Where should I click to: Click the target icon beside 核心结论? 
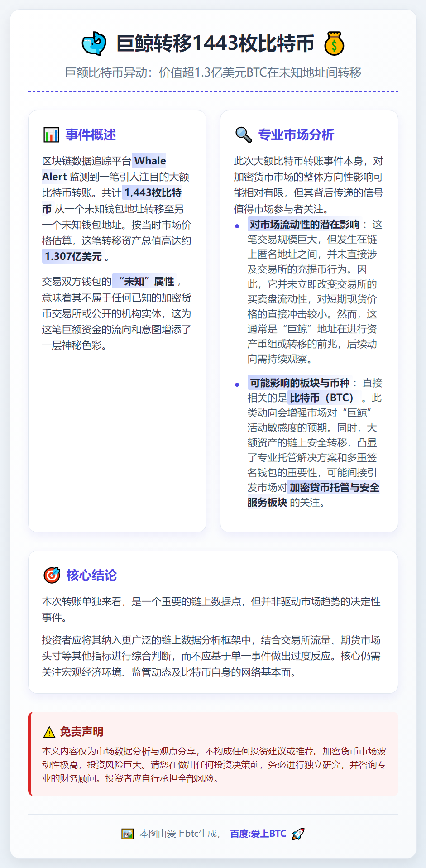pyautogui.click(x=52, y=575)
